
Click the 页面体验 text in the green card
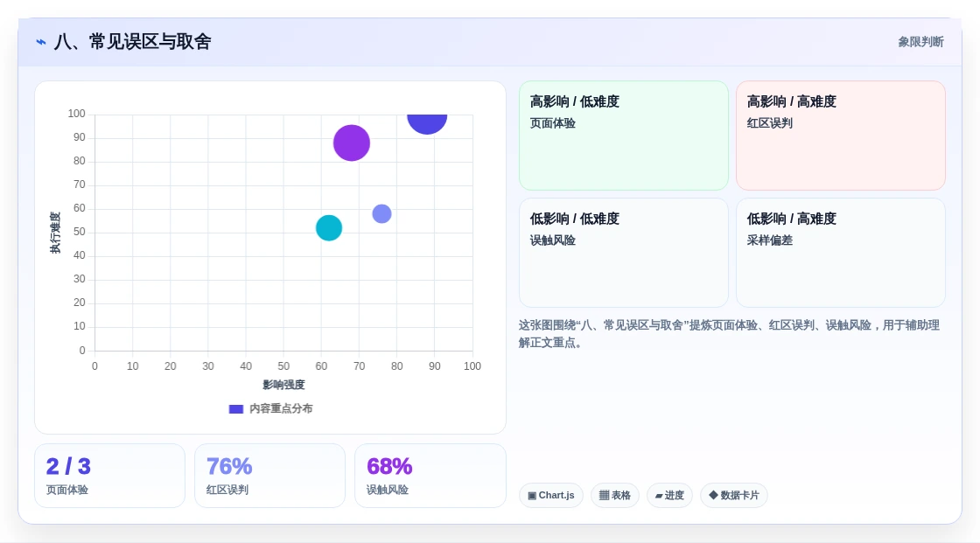pyautogui.click(x=552, y=123)
